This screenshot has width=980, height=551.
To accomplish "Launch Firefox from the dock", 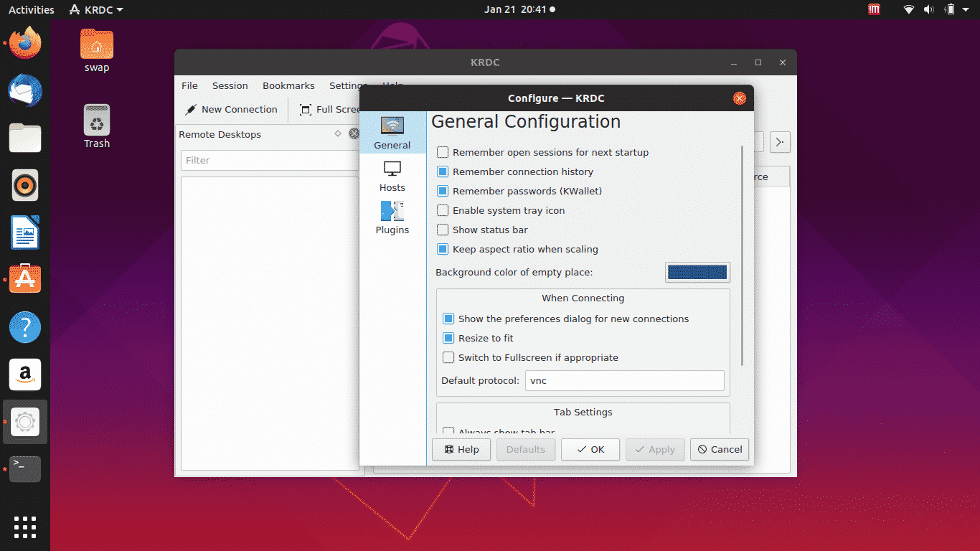I will [x=25, y=43].
